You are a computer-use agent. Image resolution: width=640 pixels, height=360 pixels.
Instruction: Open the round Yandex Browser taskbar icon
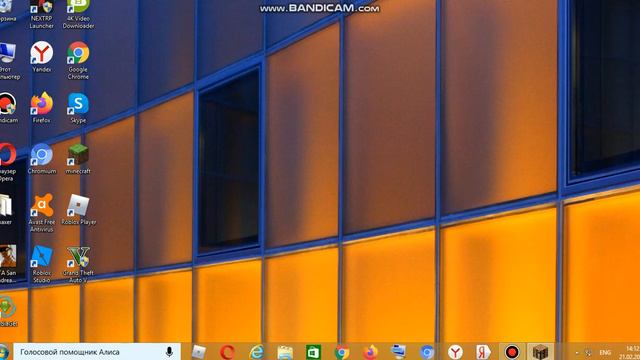coord(455,352)
